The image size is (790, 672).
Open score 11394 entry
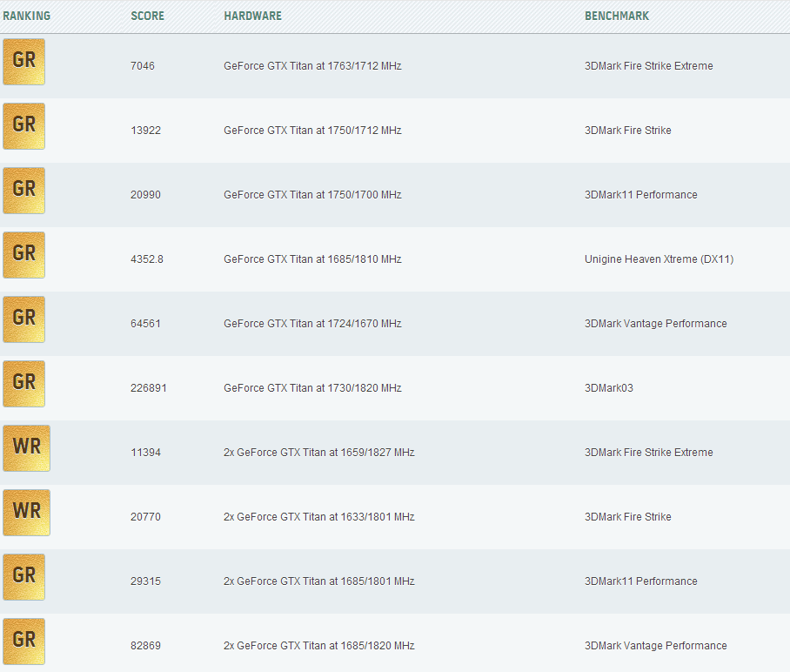[145, 453]
